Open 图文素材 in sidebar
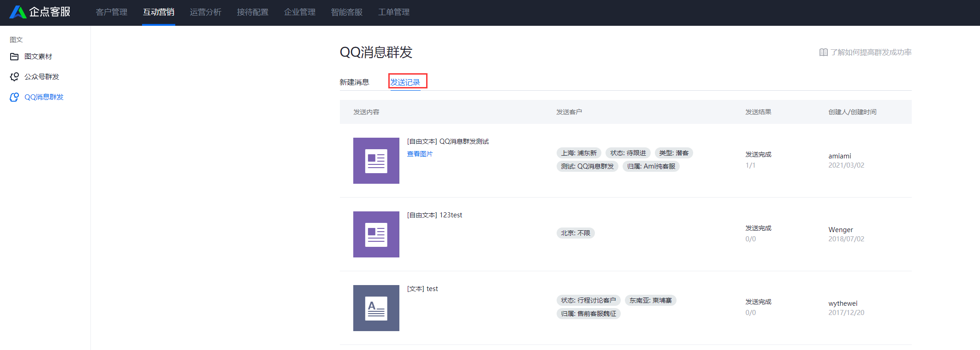980x350 pixels. coord(38,57)
